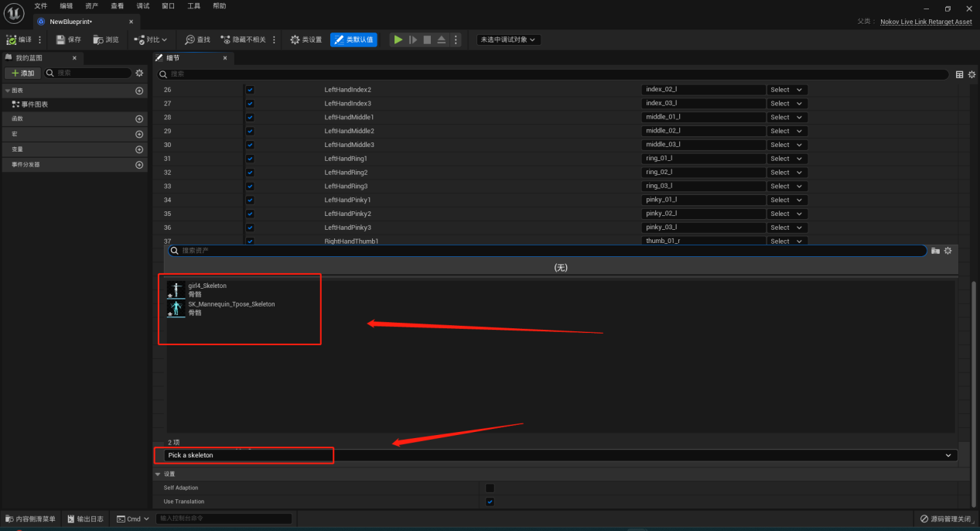
Task: Toggle the Self Adaption checkbox
Action: tap(490, 488)
